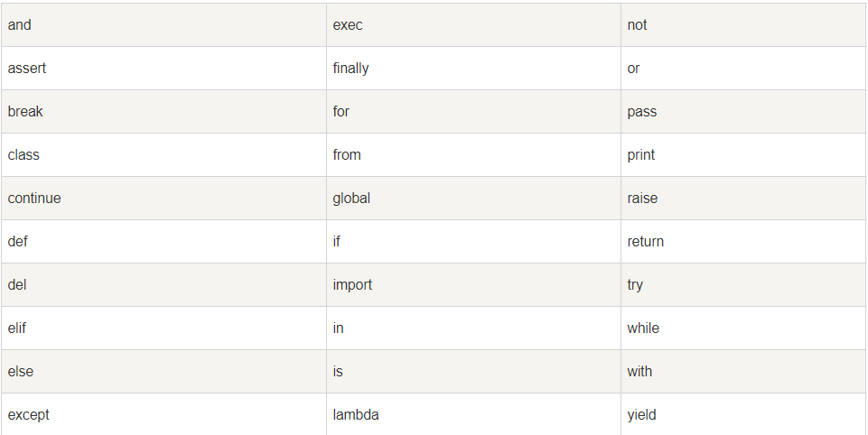Click the 'import' keyword cell
This screenshot has height=435, width=868.
pyautogui.click(x=352, y=285)
